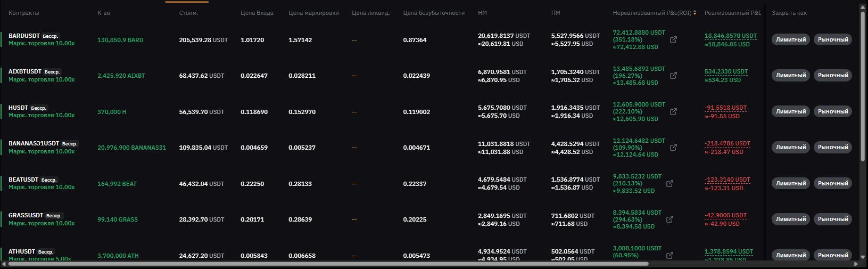
Task: Click the AIXBTUSDT contract name
Action: point(24,71)
